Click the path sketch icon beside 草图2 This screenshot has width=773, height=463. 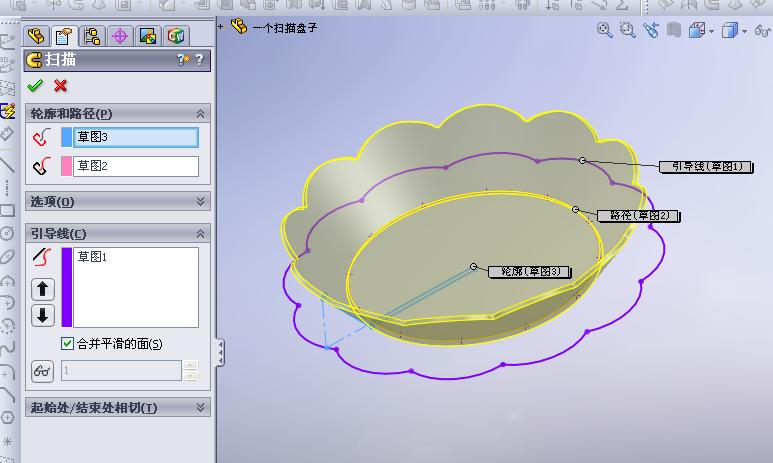click(42, 166)
